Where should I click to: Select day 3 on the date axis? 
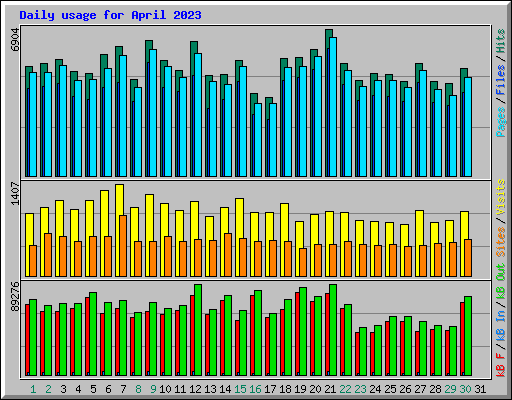pos(63,389)
